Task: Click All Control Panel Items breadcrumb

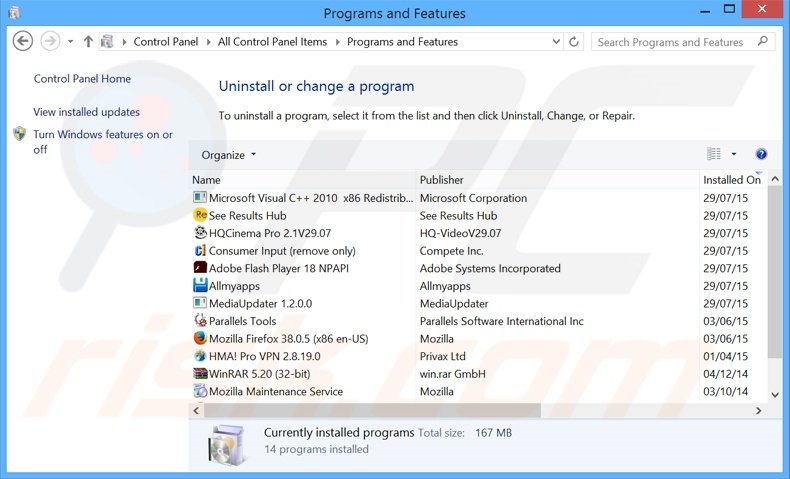Action: pos(273,42)
